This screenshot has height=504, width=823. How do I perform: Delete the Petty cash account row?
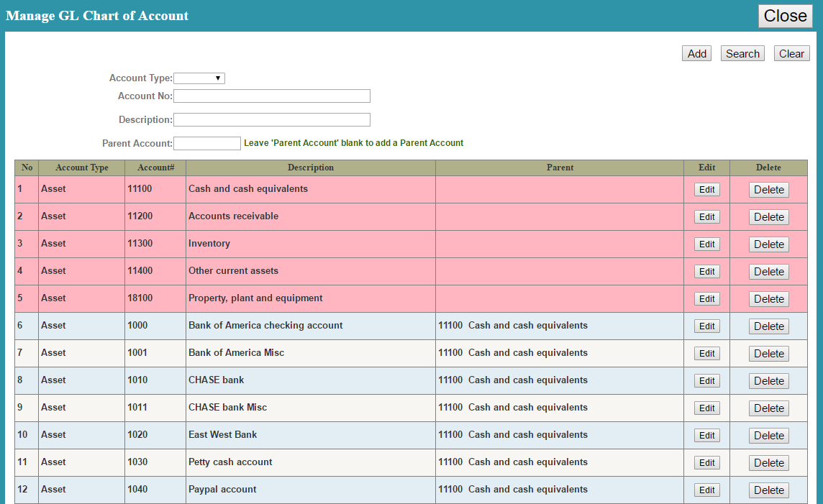click(768, 463)
